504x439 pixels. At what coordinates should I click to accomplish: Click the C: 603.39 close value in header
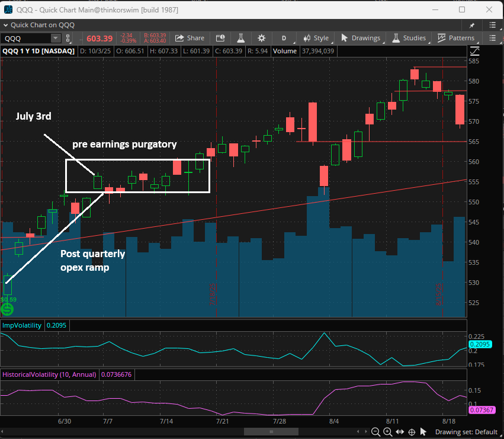229,51
